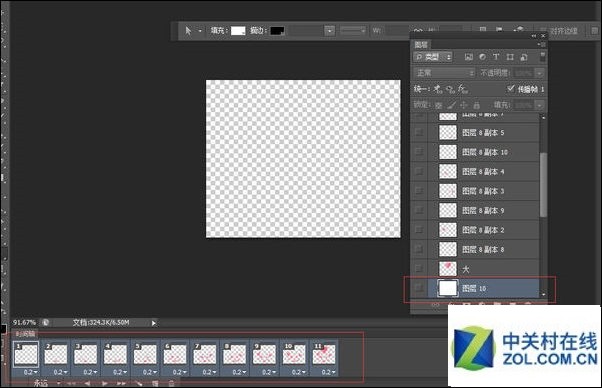Select the Layers panel tab
The width and height of the screenshot is (602, 388).
pos(422,45)
